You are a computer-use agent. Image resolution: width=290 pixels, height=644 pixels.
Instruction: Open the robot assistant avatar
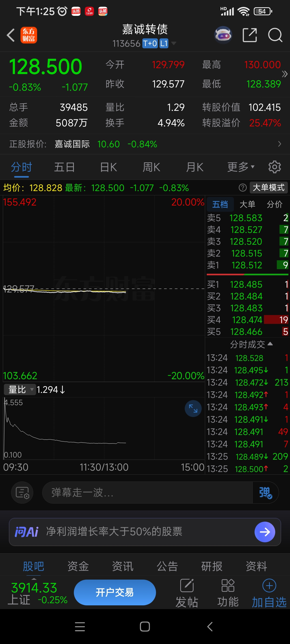[223, 35]
